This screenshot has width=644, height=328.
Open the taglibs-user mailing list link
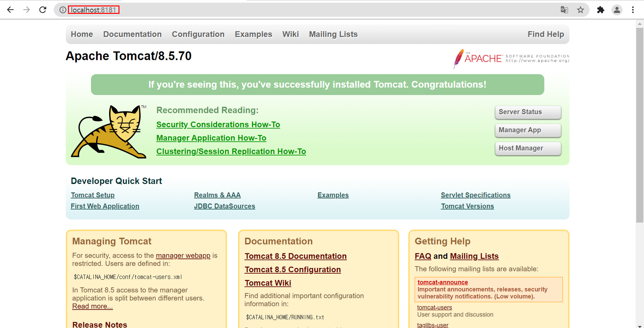point(432,325)
